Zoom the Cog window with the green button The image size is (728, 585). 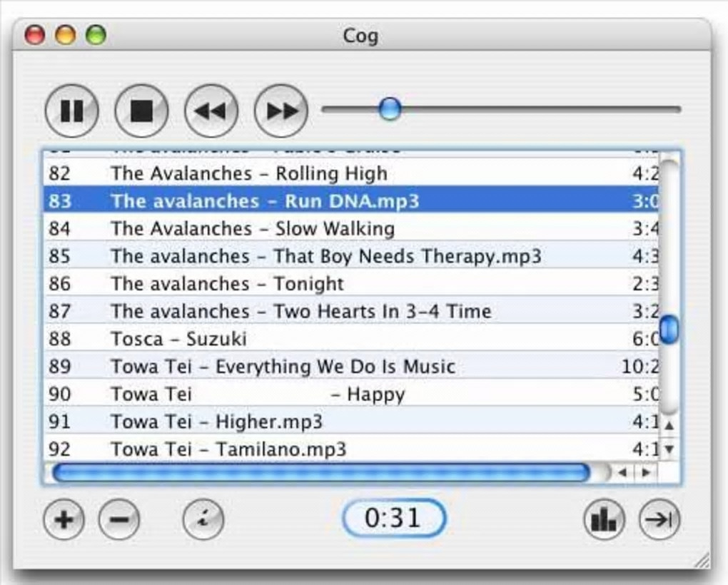coord(96,35)
